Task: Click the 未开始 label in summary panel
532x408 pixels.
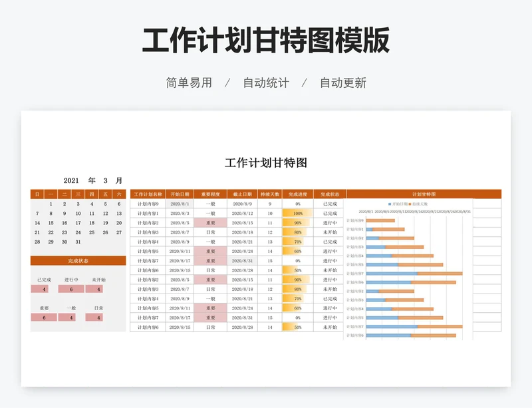Action: coord(98,280)
